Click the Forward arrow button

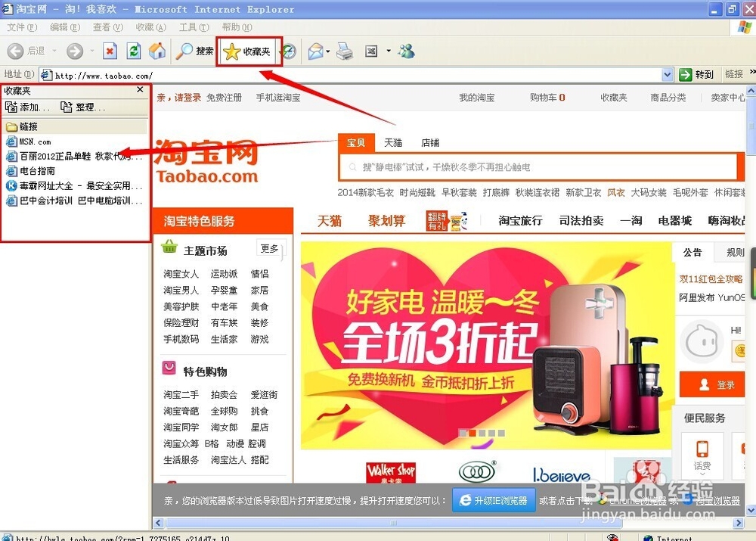coord(75,51)
